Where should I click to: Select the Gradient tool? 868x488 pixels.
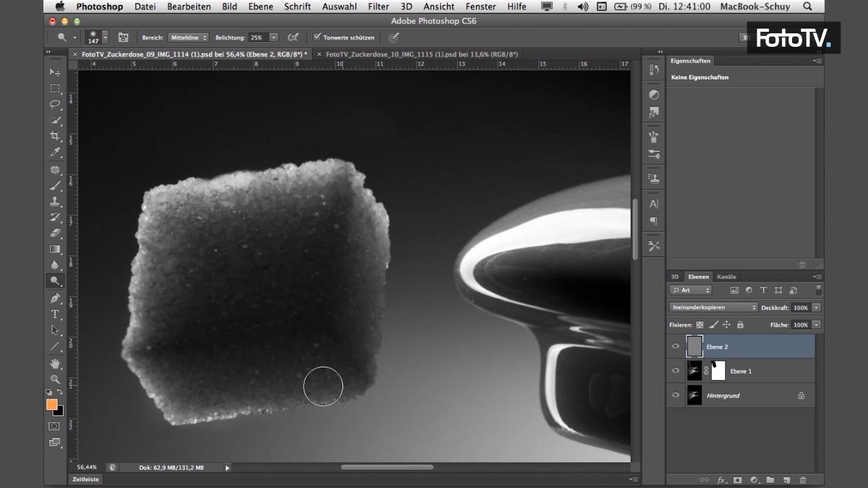coord(55,249)
